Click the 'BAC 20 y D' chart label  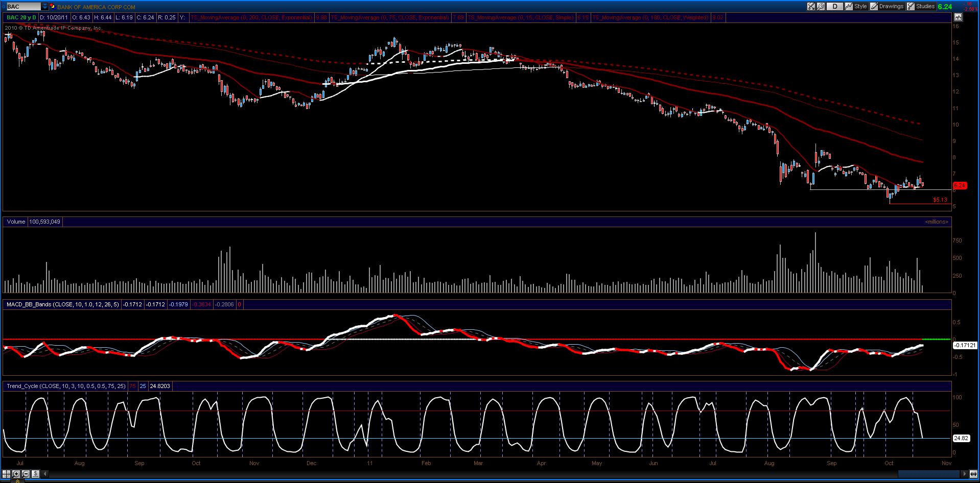pos(21,17)
